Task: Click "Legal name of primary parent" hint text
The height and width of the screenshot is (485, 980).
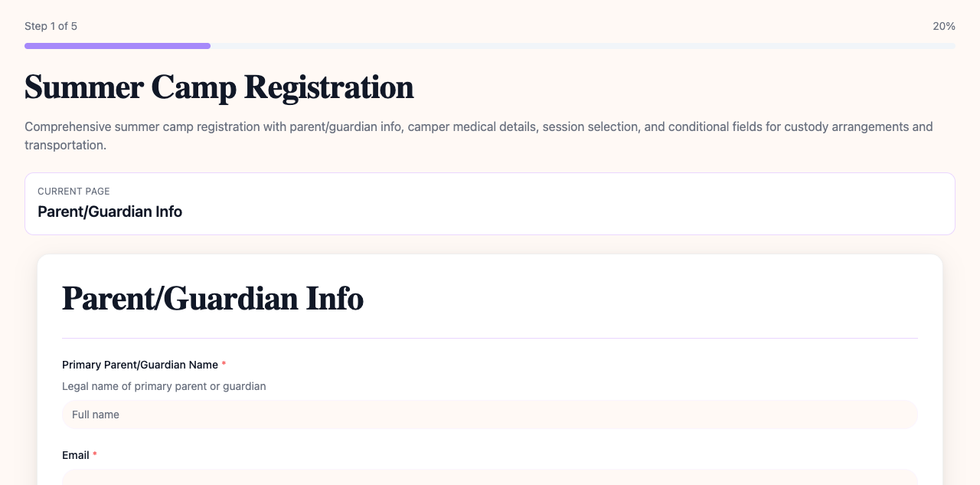Action: click(x=164, y=386)
